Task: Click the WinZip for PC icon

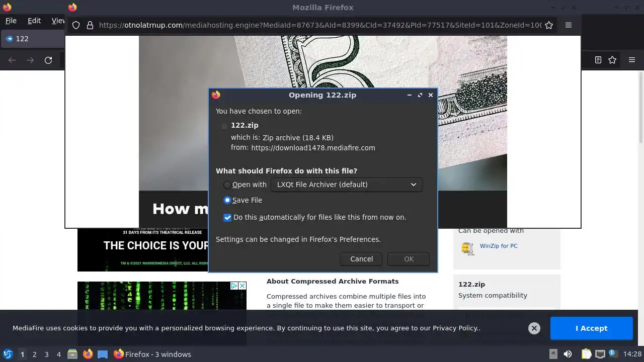Action: (467, 248)
